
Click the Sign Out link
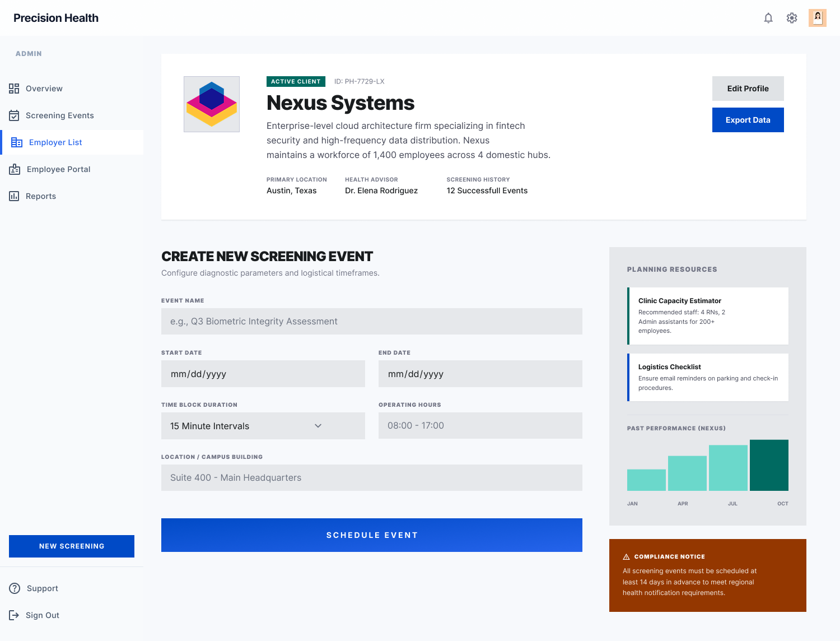tap(72, 615)
